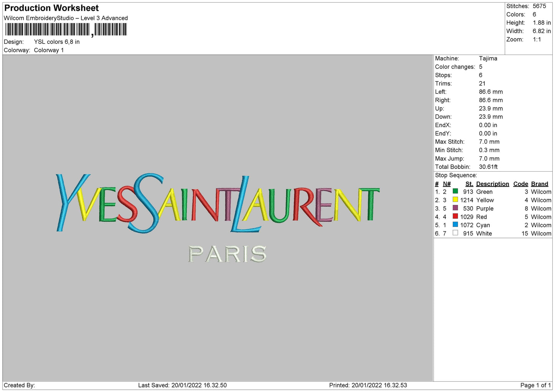Click the Zoom value 1:1
The height and width of the screenshot is (392, 555).
[537, 40]
